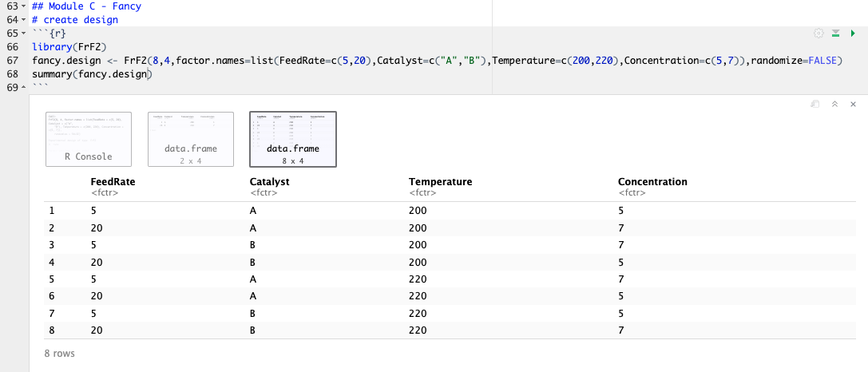This screenshot has width=868, height=372.
Task: Collapse the heading at line 64
Action: click(x=22, y=19)
